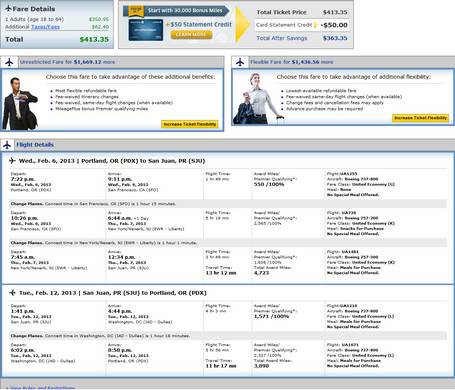Screen dimensions: 455x390
Task: Click the 10:26 p.m. departure from San Francisco
Action: pos(24,218)
